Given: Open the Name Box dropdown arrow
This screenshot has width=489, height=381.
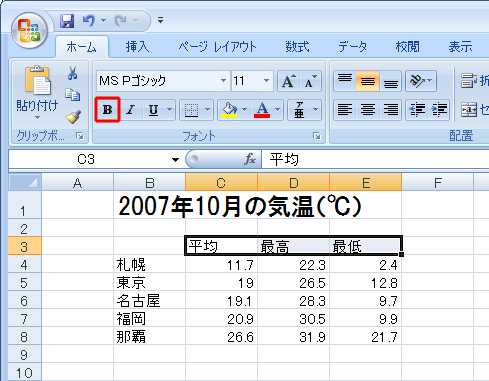Looking at the screenshot, I should 175,160.
